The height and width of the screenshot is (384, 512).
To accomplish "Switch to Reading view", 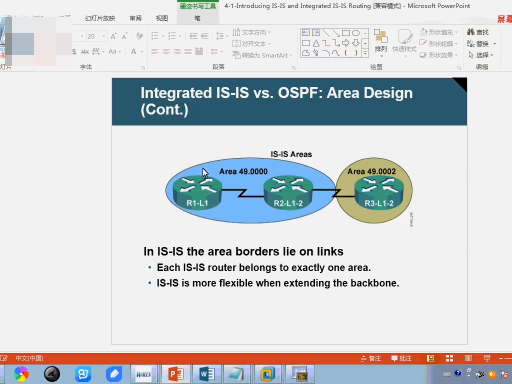I will coord(468,358).
